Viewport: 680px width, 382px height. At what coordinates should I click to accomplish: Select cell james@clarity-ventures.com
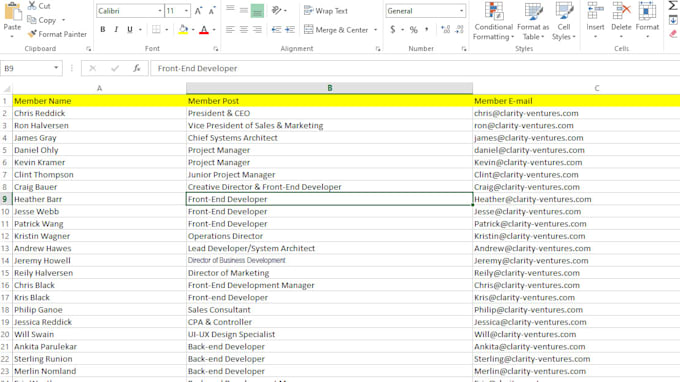click(x=576, y=138)
